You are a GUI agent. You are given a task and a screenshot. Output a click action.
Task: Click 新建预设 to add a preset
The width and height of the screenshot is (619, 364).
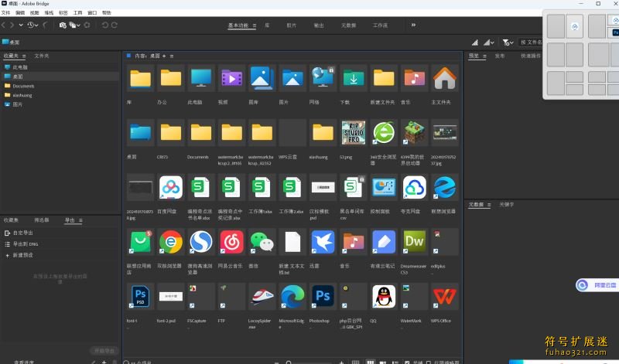click(19, 255)
